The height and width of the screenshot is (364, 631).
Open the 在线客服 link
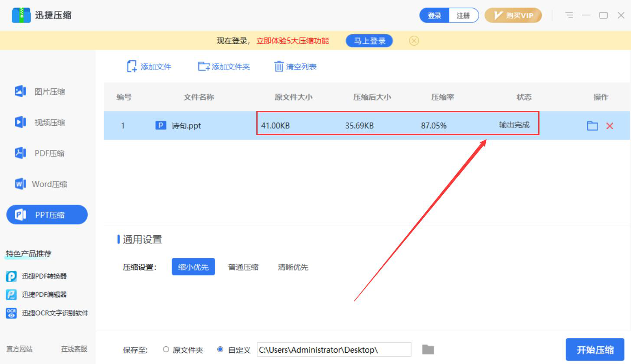coord(74,349)
